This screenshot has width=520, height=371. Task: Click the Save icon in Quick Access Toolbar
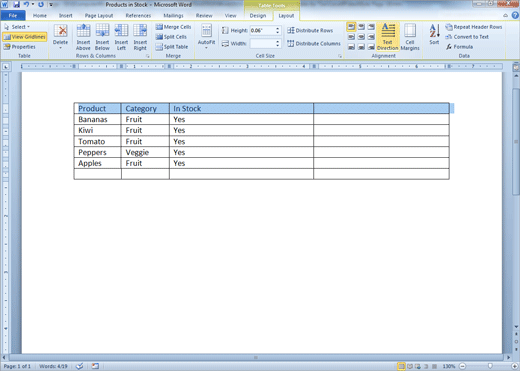(16, 5)
